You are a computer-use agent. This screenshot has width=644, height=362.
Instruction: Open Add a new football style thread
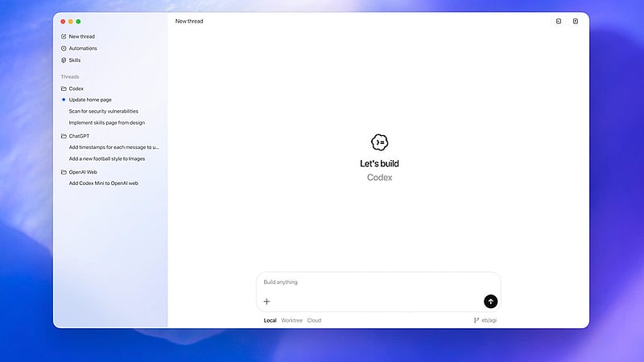click(107, 158)
